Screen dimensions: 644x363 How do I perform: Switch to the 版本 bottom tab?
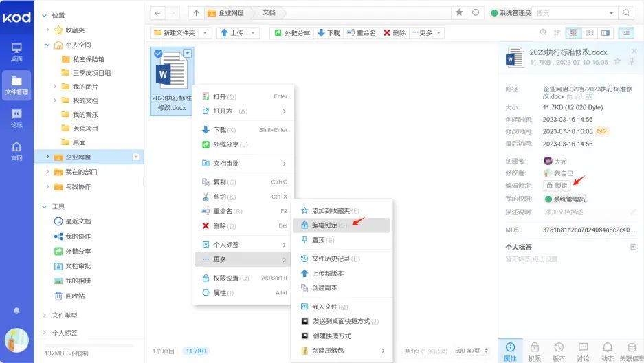pos(559,351)
